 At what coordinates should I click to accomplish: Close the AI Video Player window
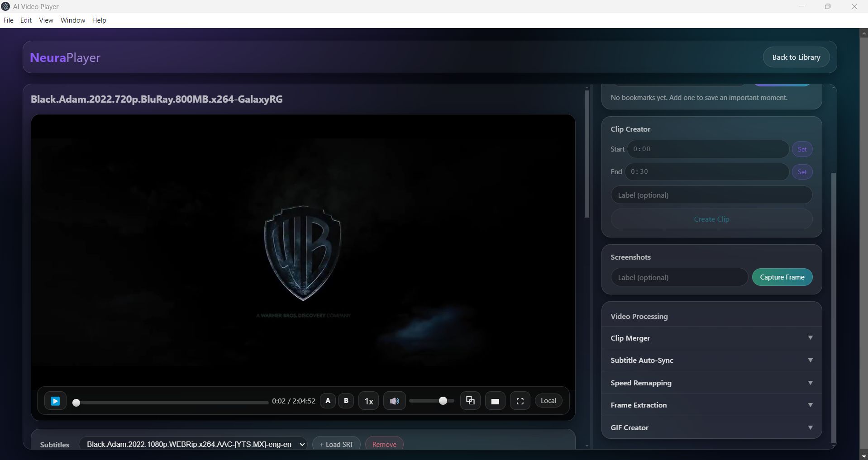tap(854, 6)
